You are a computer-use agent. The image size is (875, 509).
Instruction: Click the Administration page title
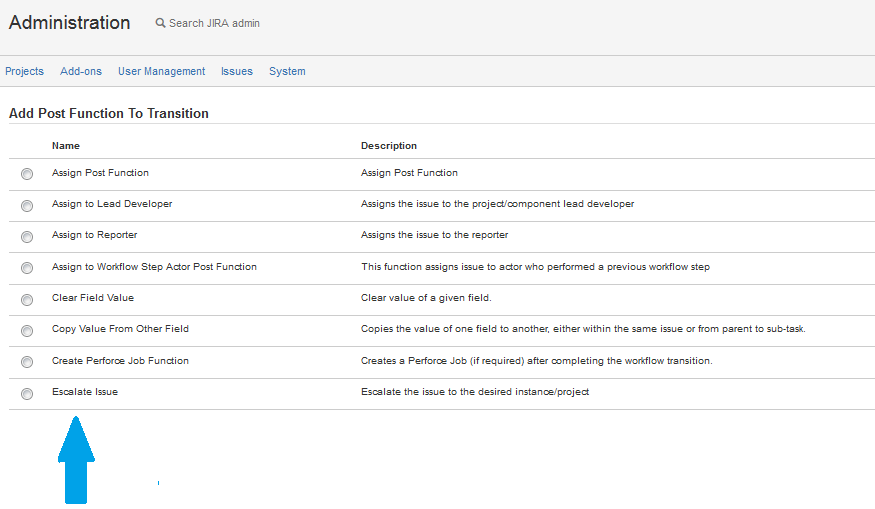69,22
